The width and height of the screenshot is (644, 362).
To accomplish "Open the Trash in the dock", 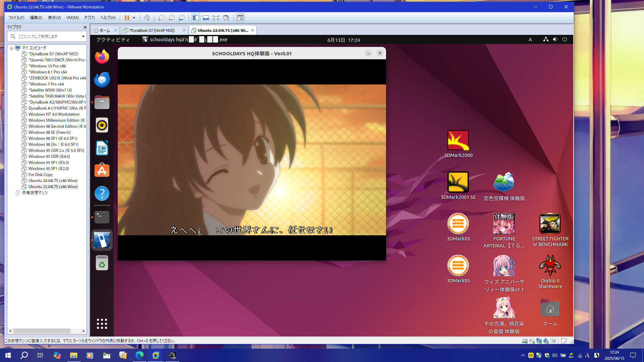I will click(102, 263).
